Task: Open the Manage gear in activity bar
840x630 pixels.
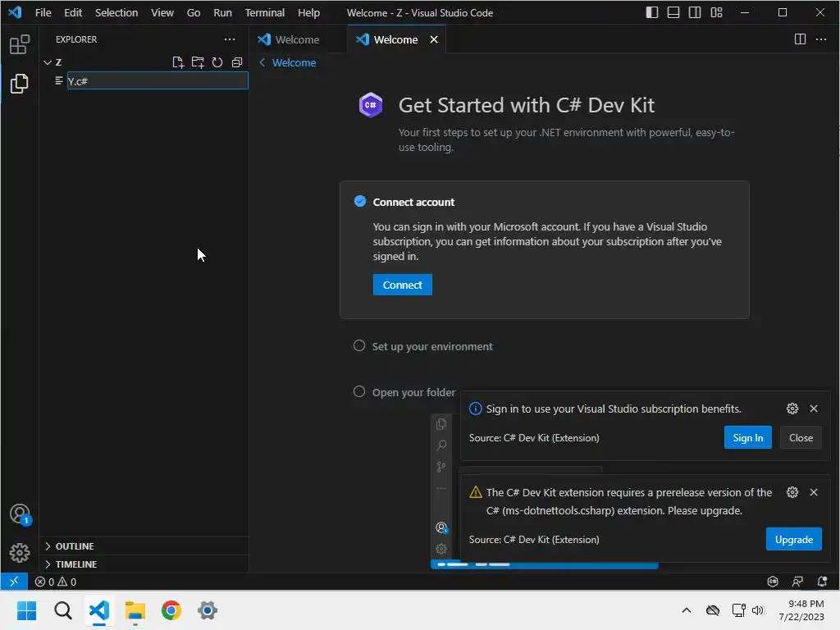Action: click(x=20, y=552)
